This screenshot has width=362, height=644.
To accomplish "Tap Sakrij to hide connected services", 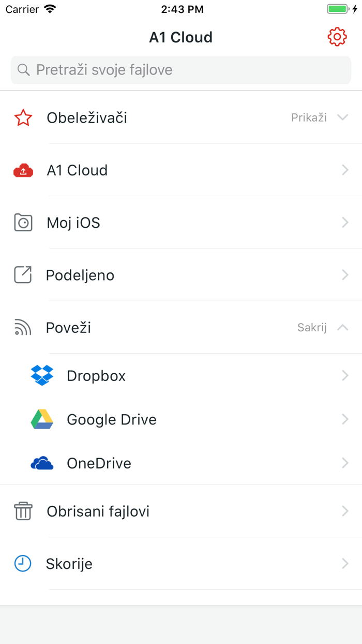I will (312, 327).
